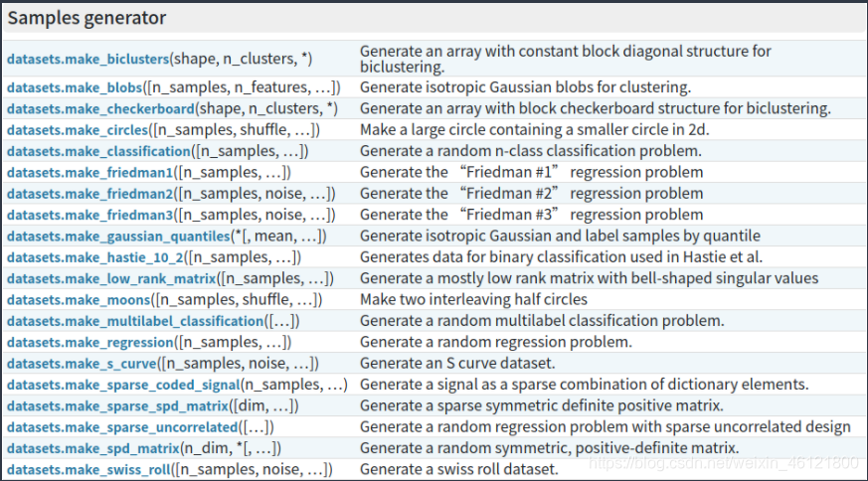
Task: Click the datasets.make_friedman1 link
Action: (x=89, y=172)
